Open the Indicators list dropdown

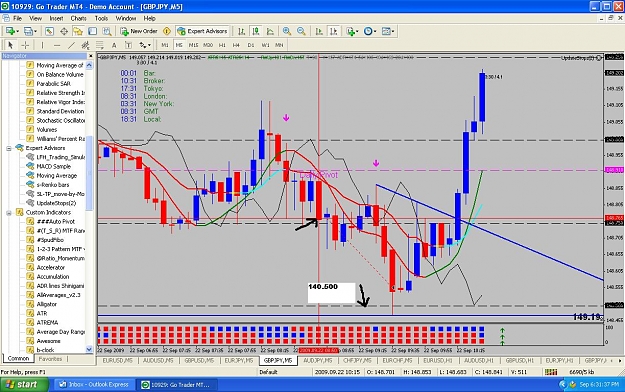[x=352, y=31]
